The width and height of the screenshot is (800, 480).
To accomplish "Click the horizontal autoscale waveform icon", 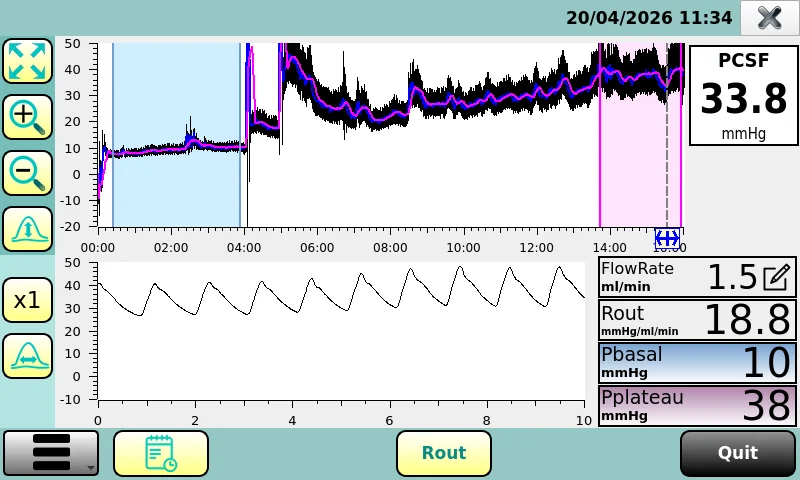I will tap(28, 356).
